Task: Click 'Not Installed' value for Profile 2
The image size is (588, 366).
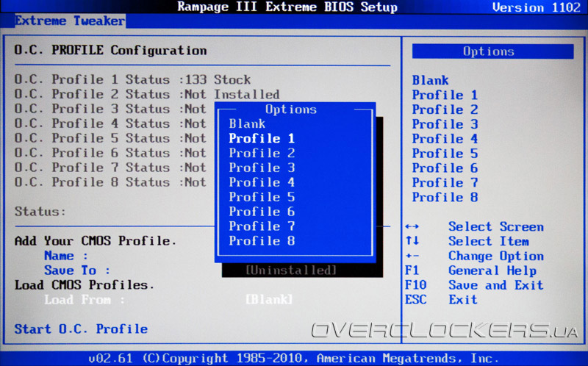Action: click(x=232, y=94)
